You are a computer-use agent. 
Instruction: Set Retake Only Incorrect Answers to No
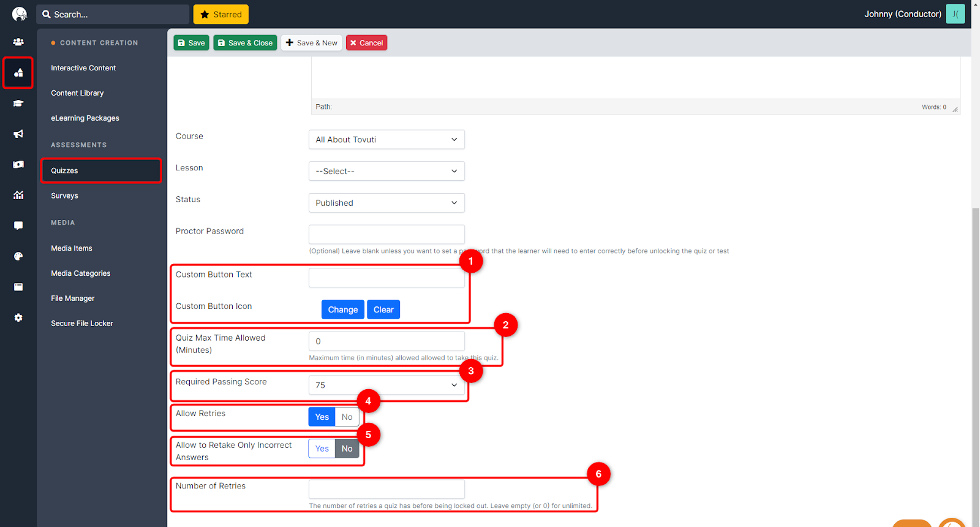point(347,449)
